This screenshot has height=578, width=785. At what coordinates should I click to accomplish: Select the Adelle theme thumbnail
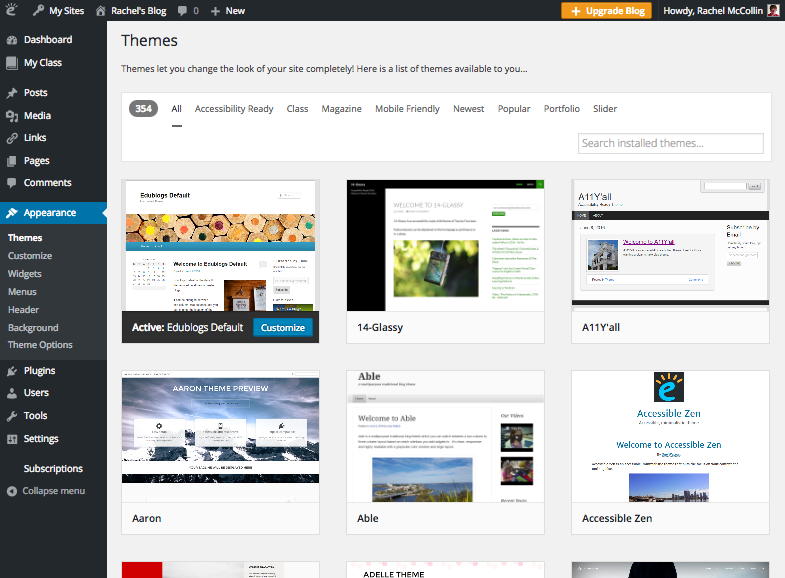pyautogui.click(x=445, y=570)
